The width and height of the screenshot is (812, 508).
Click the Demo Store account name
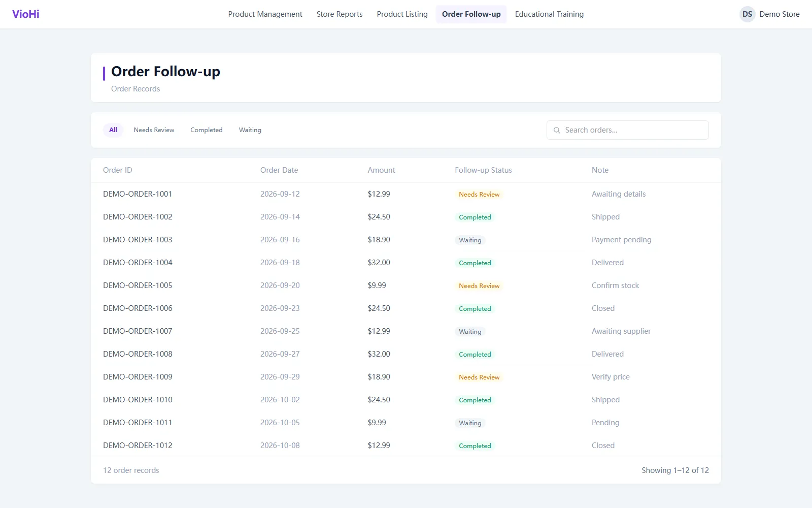780,14
